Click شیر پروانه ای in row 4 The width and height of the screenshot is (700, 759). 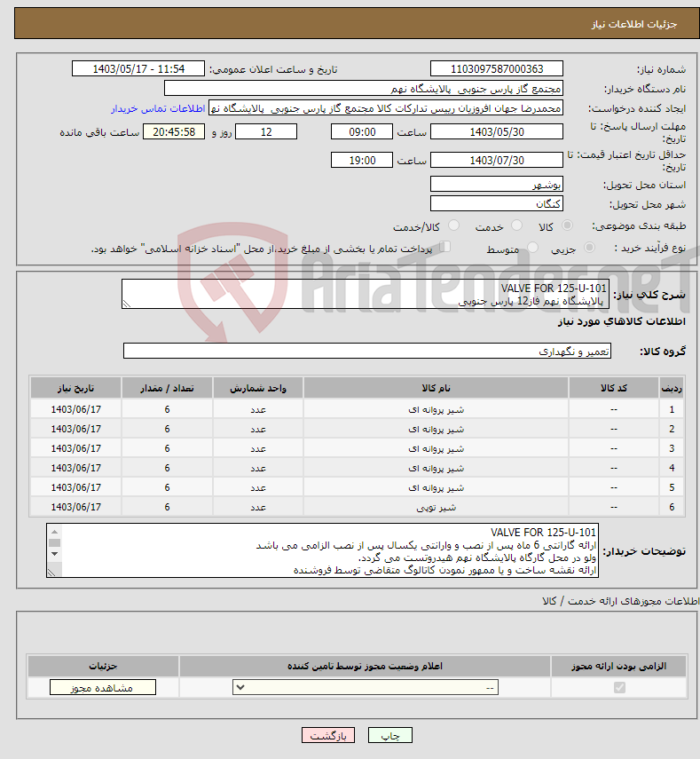click(436, 468)
